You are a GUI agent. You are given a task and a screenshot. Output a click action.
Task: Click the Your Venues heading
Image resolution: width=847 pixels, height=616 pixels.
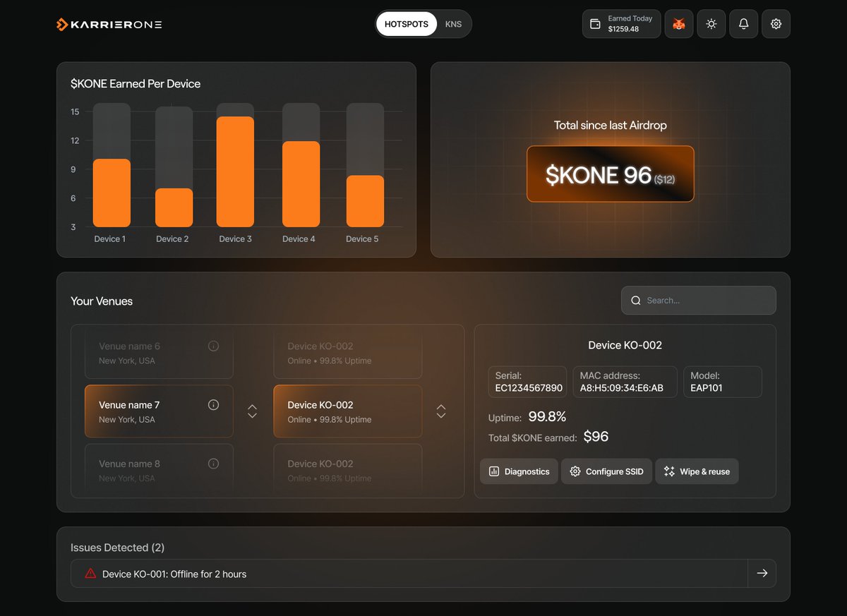point(102,301)
